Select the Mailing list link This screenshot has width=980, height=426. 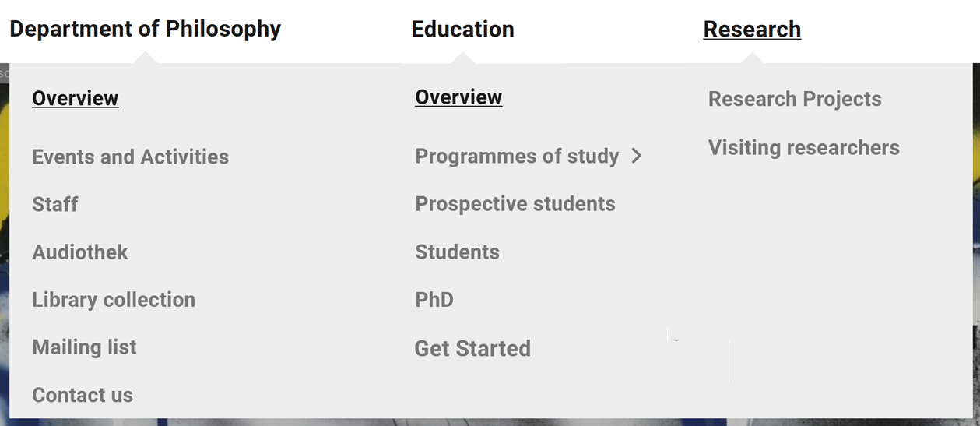84,347
